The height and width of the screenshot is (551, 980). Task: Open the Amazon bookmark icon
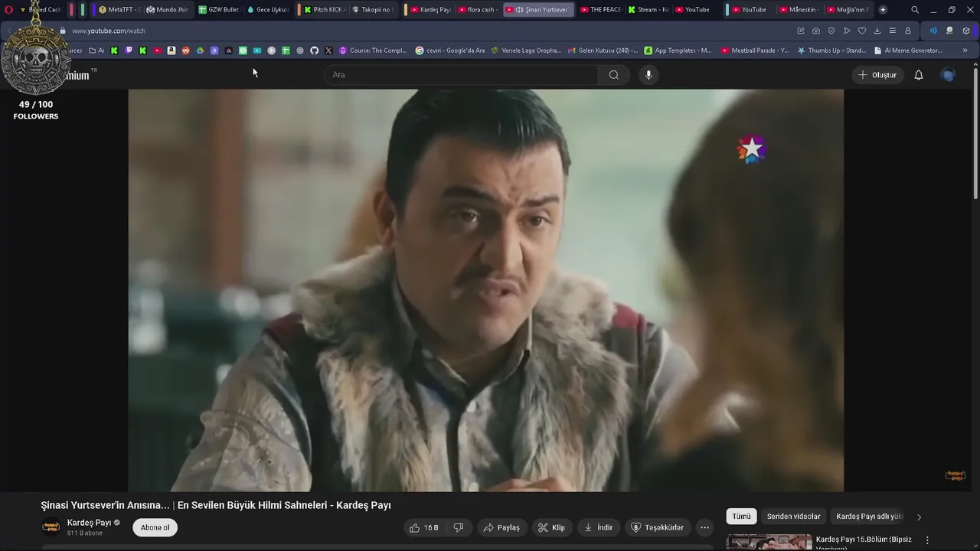click(171, 51)
